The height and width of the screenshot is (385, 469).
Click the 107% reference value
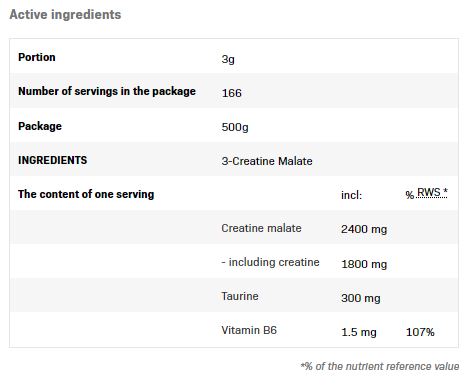point(420,332)
